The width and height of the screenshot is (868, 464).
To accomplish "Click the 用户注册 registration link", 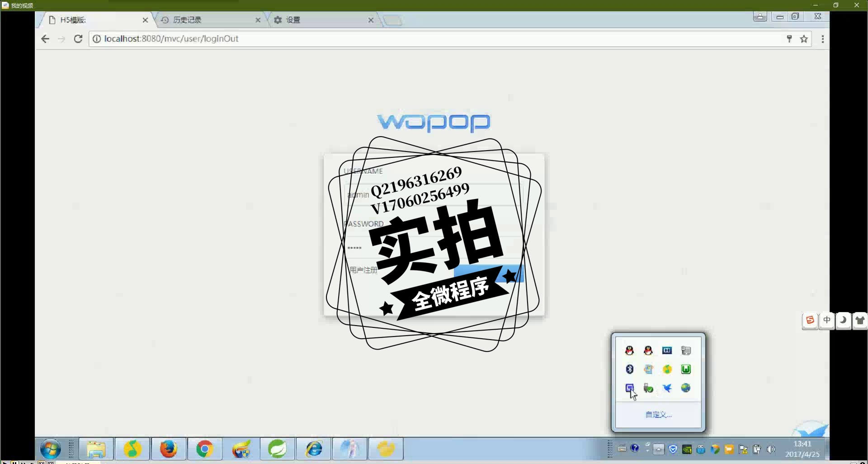I will tap(363, 270).
